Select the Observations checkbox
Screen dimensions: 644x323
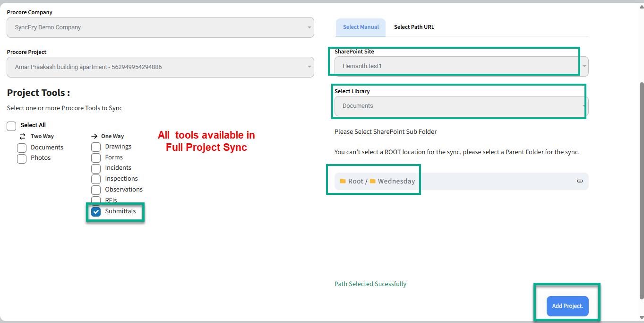click(96, 190)
